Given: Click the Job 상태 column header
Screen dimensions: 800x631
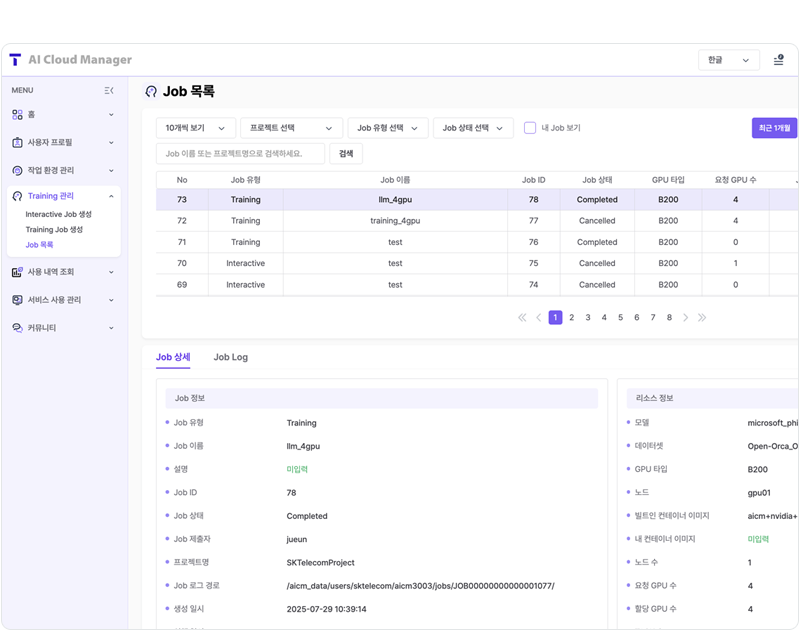Looking at the screenshot, I should 597,180.
